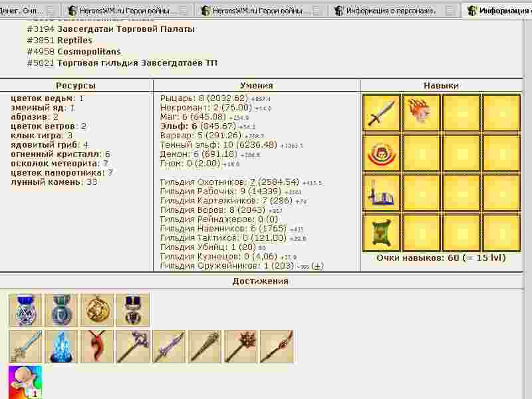Open the red fang pendant artifact

97,346
